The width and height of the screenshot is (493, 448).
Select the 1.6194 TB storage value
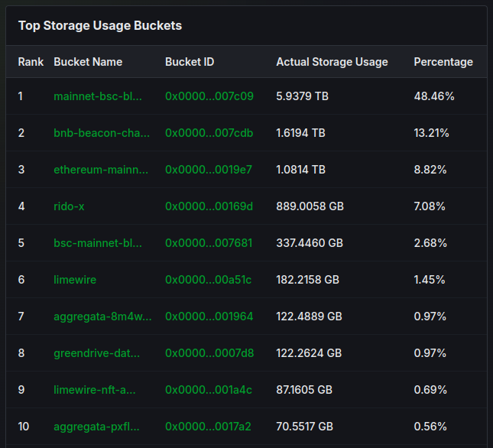[x=300, y=133]
